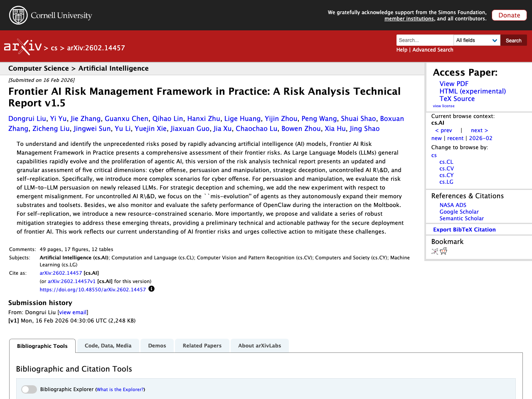This screenshot has width=532, height=399.
Task: Click the Cornell University logo
Action: 50,15
